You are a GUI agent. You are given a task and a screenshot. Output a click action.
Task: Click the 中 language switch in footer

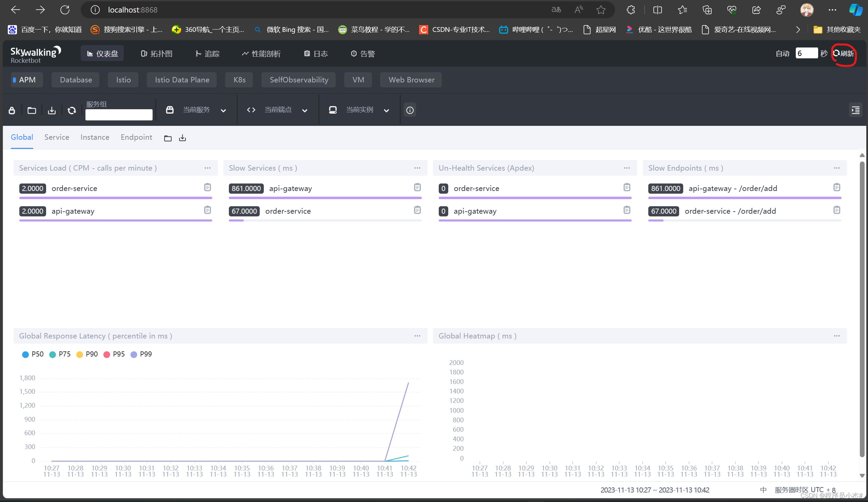coord(763,489)
